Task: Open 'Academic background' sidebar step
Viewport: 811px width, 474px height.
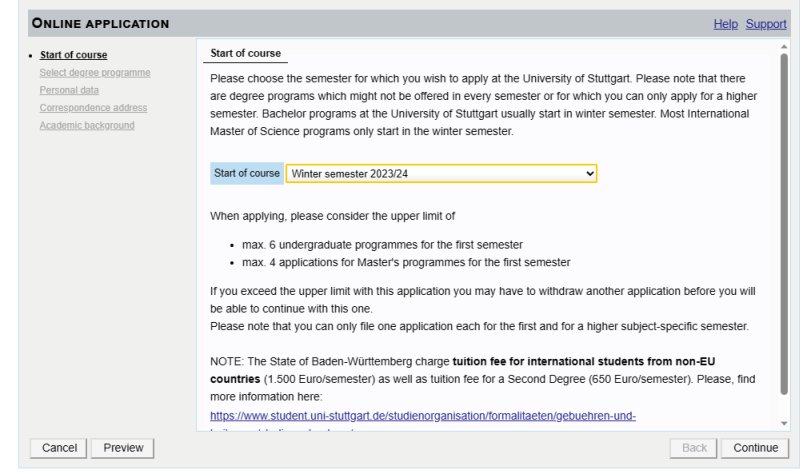Action: coord(86,125)
